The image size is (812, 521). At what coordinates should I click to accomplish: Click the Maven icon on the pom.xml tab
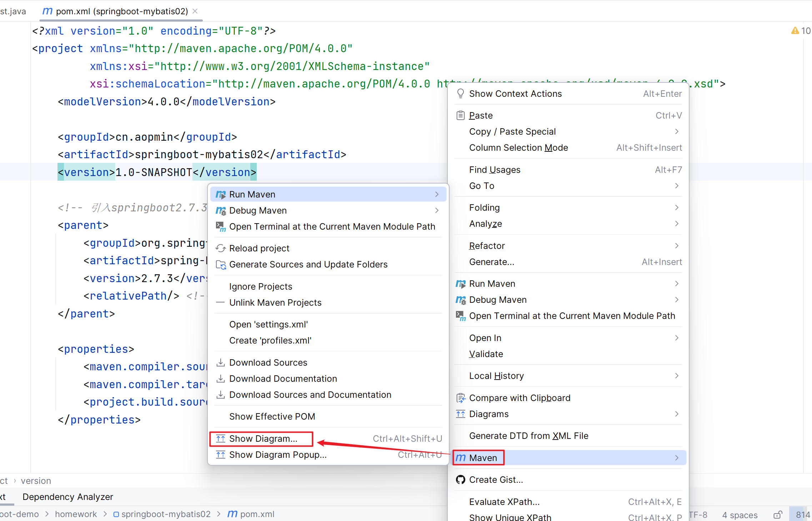(x=47, y=11)
